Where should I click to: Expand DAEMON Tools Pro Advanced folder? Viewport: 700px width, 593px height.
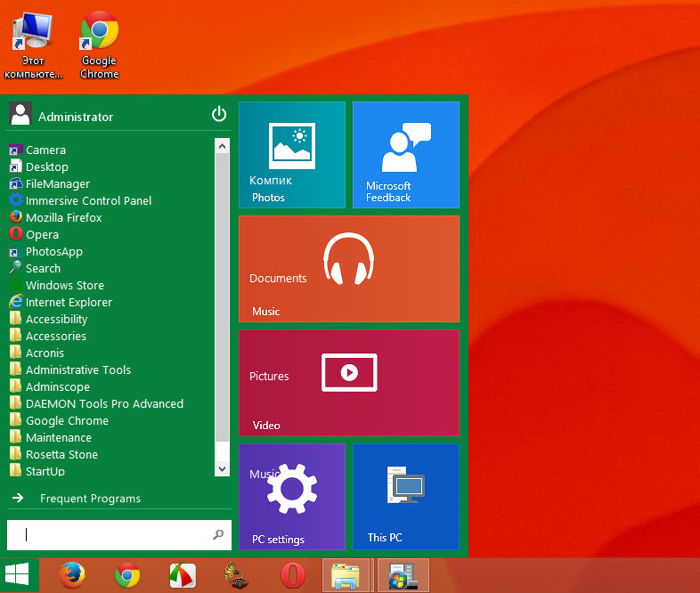pos(96,404)
